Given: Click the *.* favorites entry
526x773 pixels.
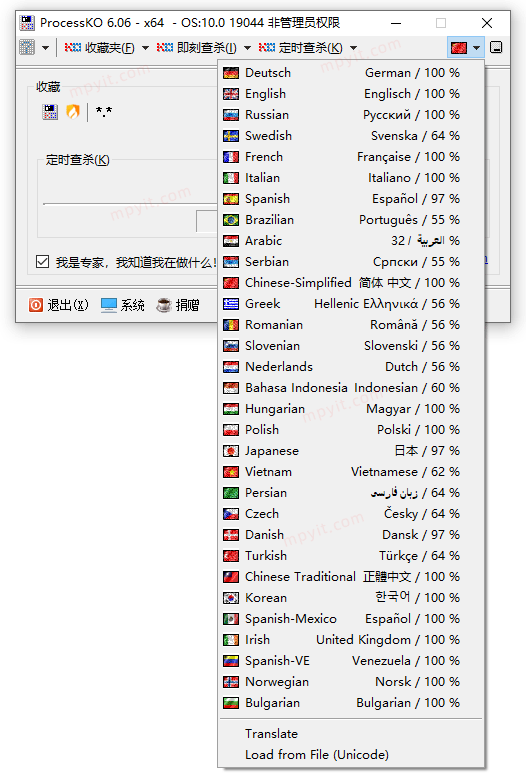Looking at the screenshot, I should click(104, 112).
